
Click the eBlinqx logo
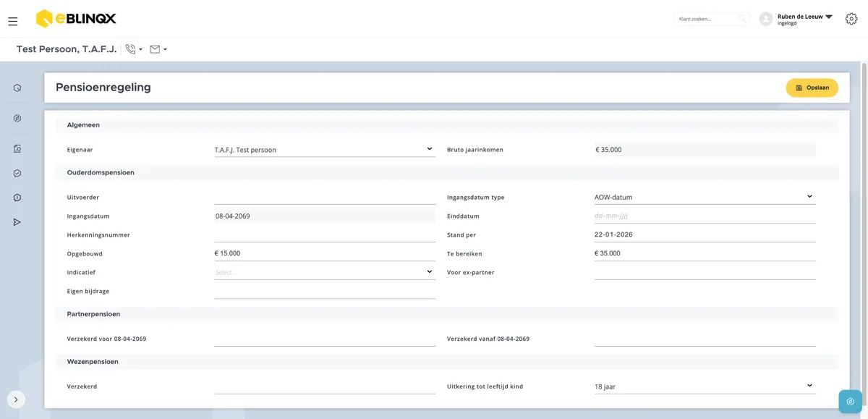(x=76, y=19)
